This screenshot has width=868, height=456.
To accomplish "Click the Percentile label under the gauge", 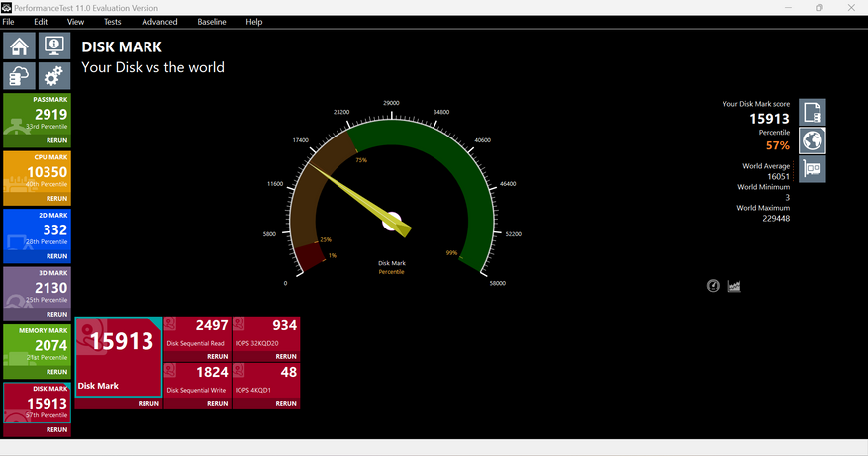I will [x=391, y=272].
